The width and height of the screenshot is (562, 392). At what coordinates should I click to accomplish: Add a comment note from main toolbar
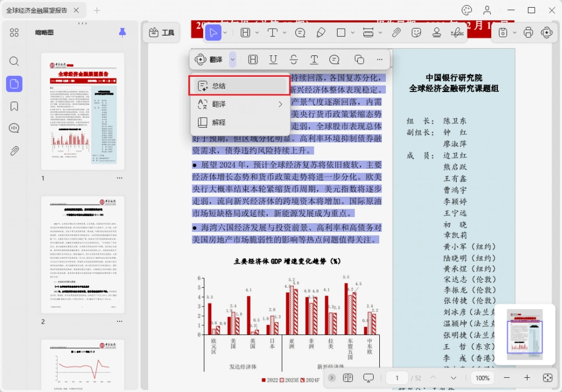tap(300, 33)
